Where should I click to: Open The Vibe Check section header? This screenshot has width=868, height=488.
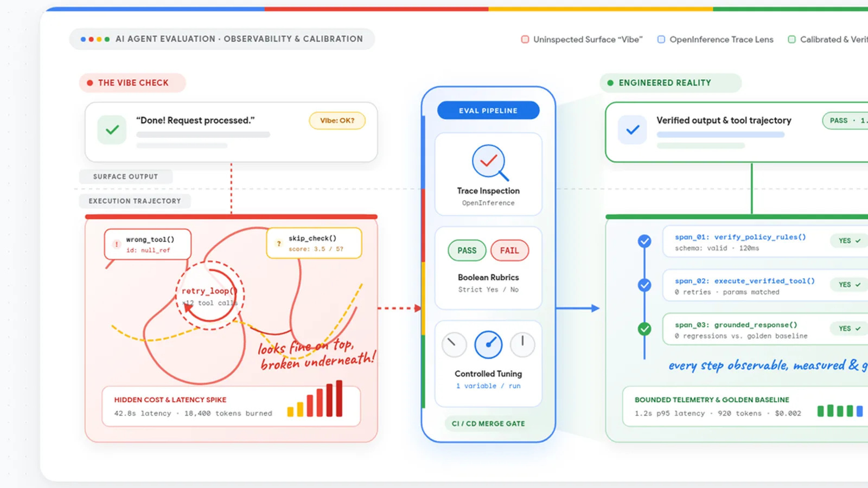coord(133,83)
